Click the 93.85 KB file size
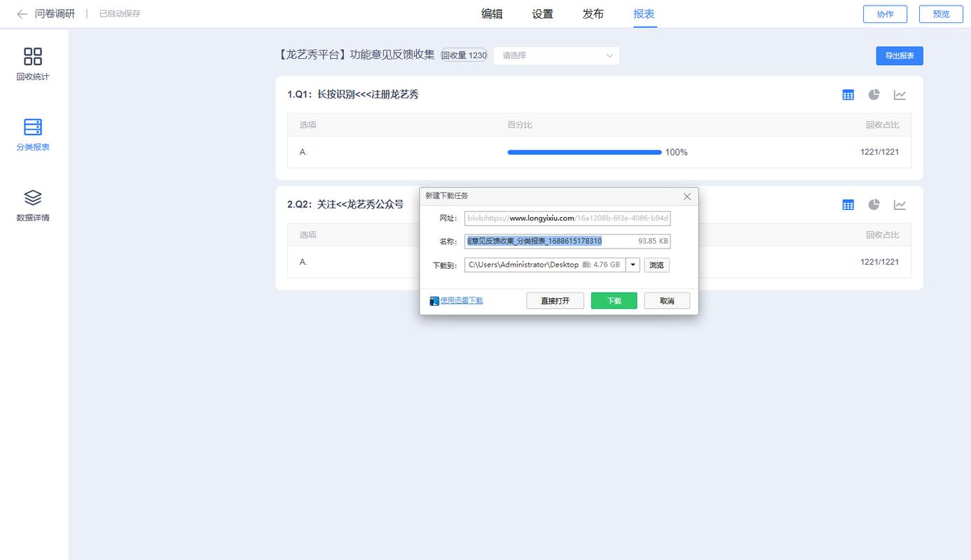This screenshot has height=560, width=971. 653,241
